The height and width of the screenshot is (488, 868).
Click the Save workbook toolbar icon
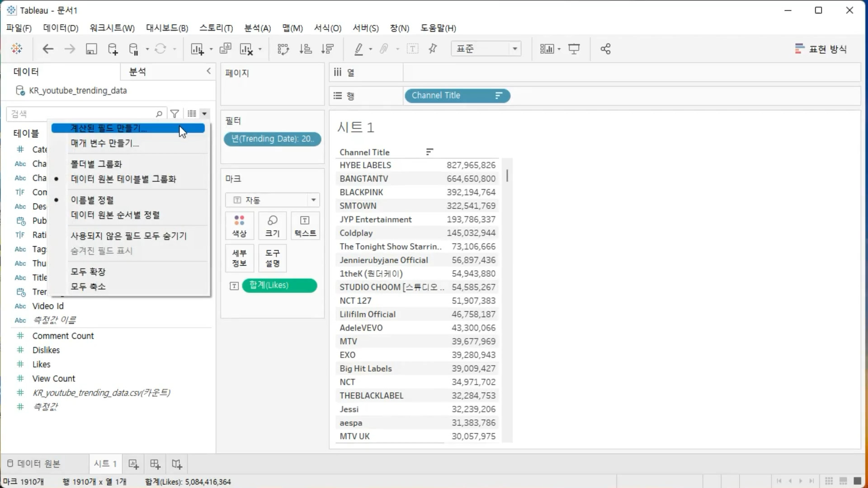91,49
